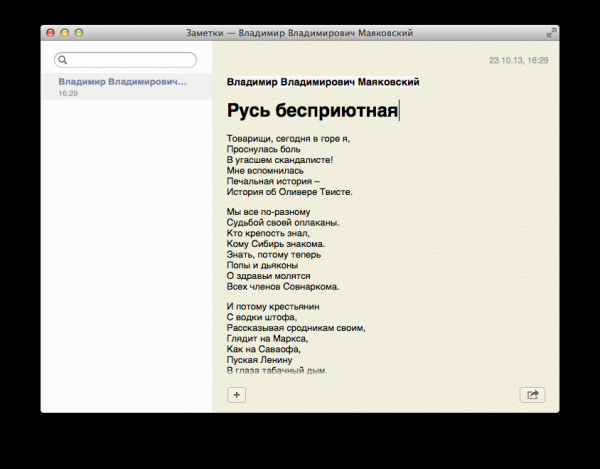This screenshot has width=600, height=469.
Task: Add a new note with plus button
Action: (x=236, y=395)
